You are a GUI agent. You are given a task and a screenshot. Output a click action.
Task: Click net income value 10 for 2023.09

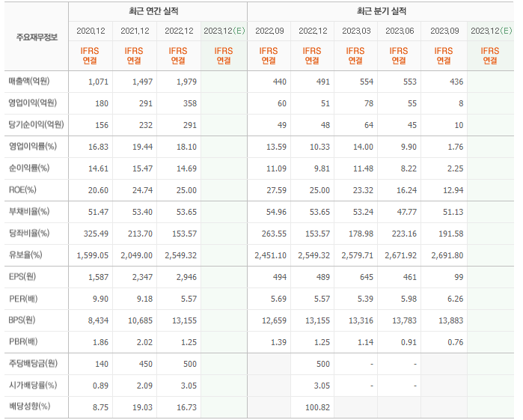[459, 125]
